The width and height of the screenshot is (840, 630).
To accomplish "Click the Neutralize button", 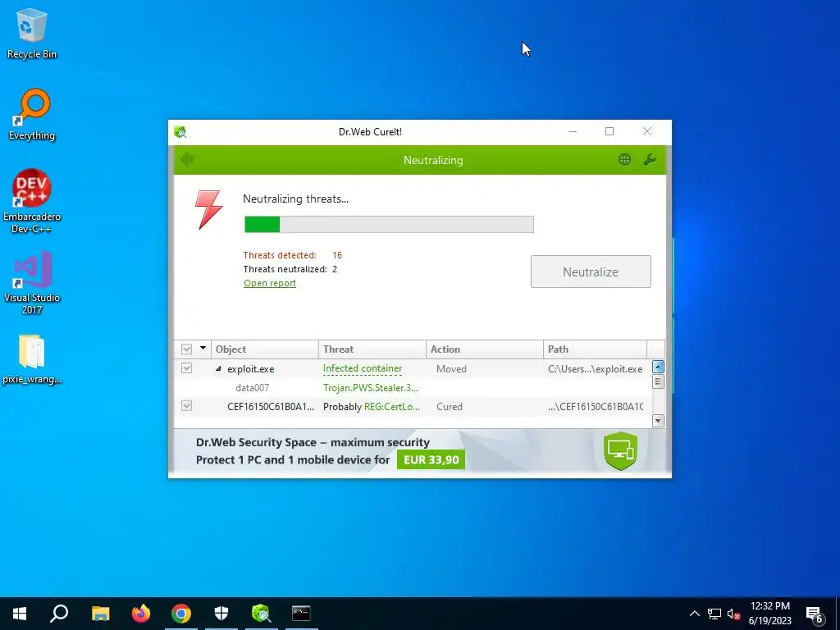I will pyautogui.click(x=591, y=272).
